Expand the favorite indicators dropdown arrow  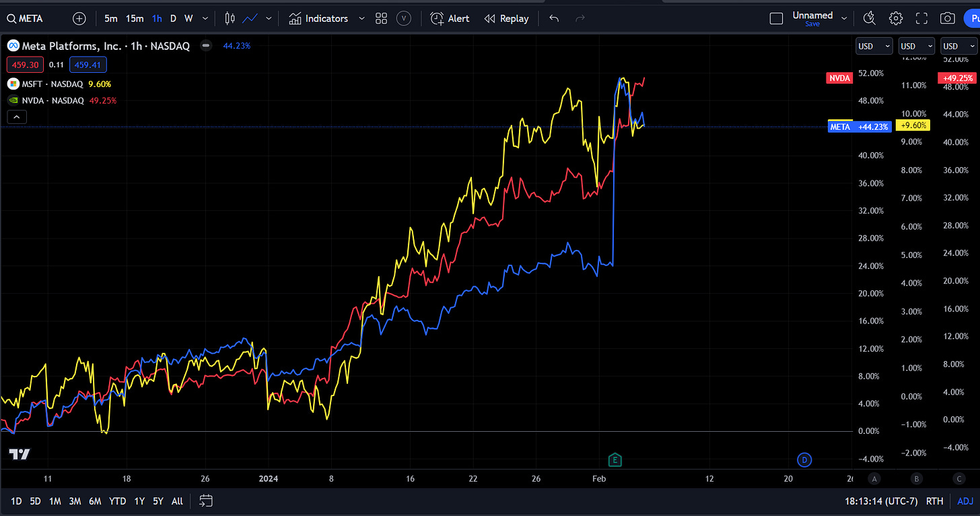click(361, 18)
